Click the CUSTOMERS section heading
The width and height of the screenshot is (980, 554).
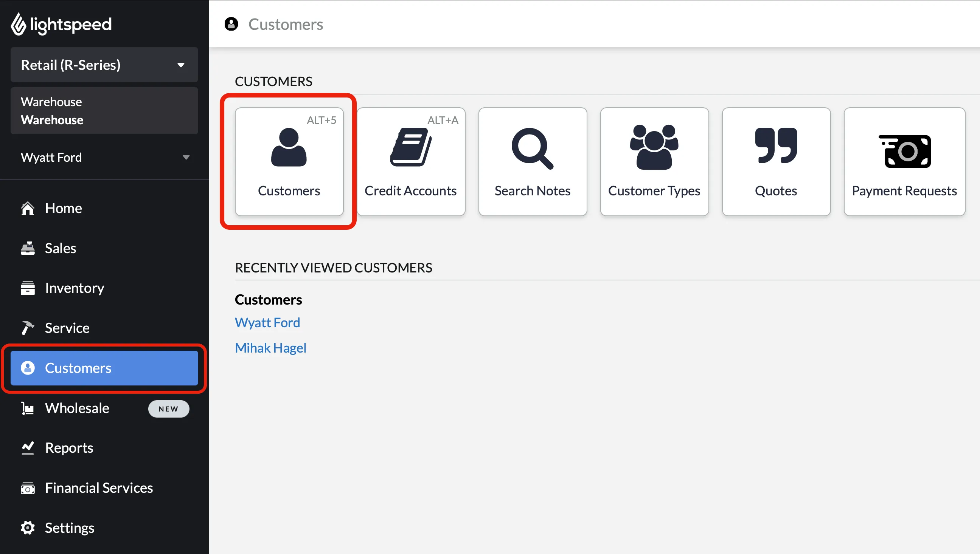(x=273, y=81)
